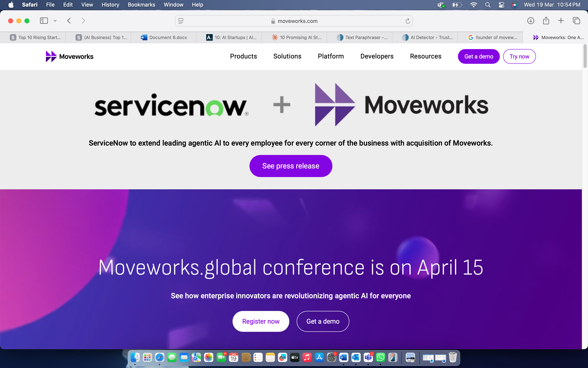
Task: Open Freeform in the dock
Action: pyautogui.click(x=282, y=357)
